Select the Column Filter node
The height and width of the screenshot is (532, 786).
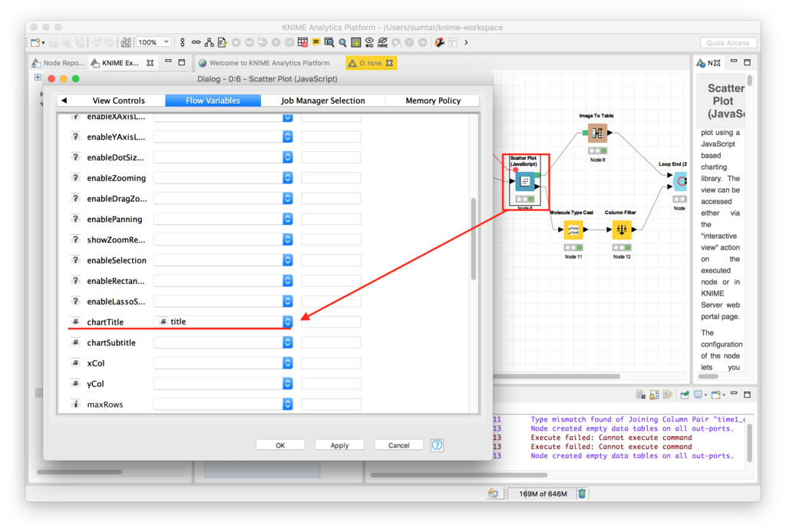622,230
